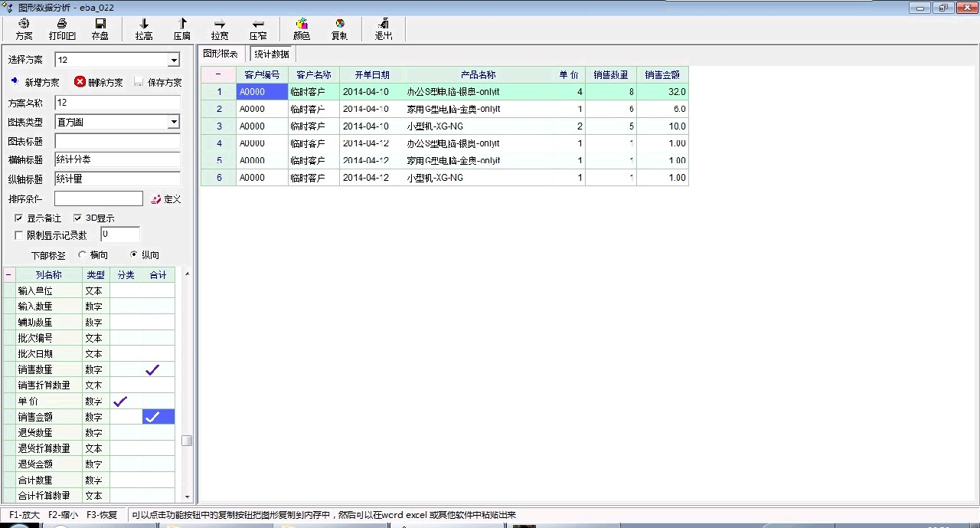980x528 pixels.
Task: Click the 删除方案 button
Action: point(98,82)
